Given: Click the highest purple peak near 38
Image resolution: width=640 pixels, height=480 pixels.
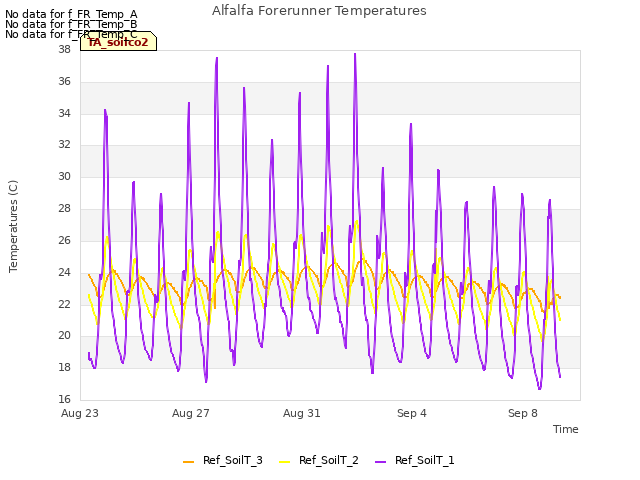Looking at the screenshot, I should click(355, 54).
